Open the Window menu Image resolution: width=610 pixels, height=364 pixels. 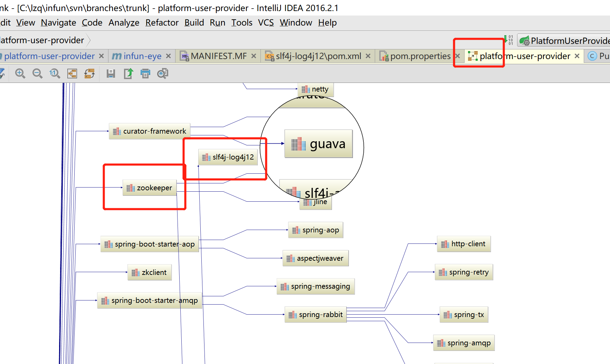point(296,23)
